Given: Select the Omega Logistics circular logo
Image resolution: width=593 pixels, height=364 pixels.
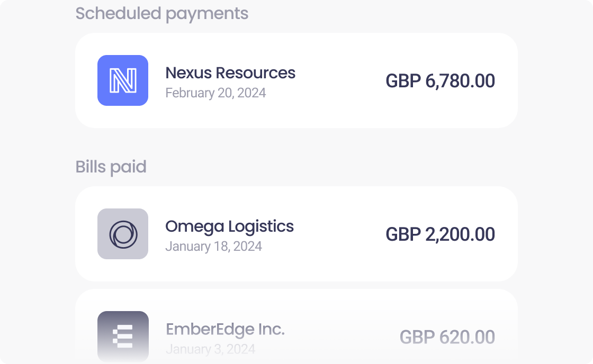Looking at the screenshot, I should click(123, 234).
